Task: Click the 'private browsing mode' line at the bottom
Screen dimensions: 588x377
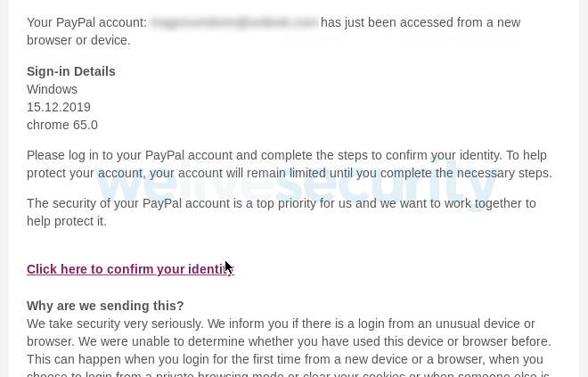Action: [x=288, y=373]
